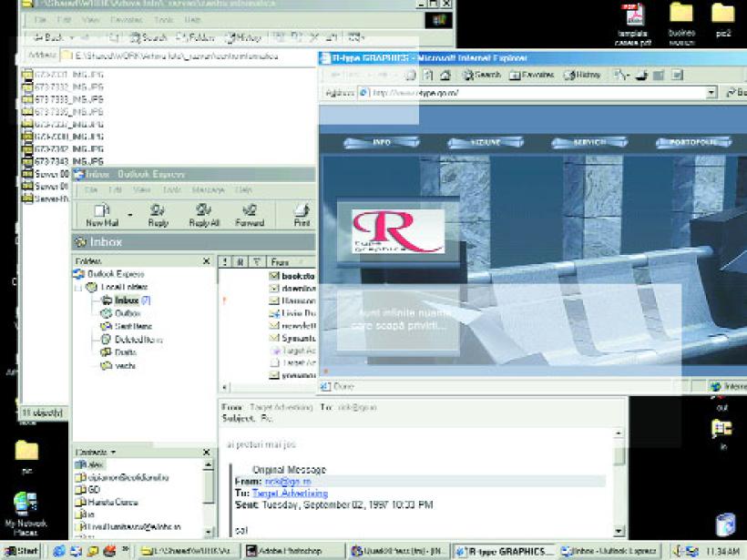Click the Forward message icon
Image resolution: width=747 pixels, height=560 pixels.
click(250, 213)
